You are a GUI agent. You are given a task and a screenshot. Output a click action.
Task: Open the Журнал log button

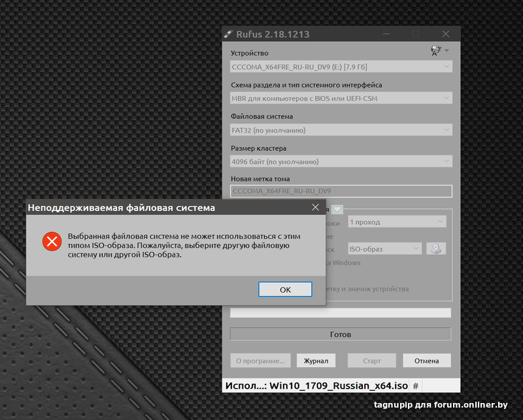(316, 361)
